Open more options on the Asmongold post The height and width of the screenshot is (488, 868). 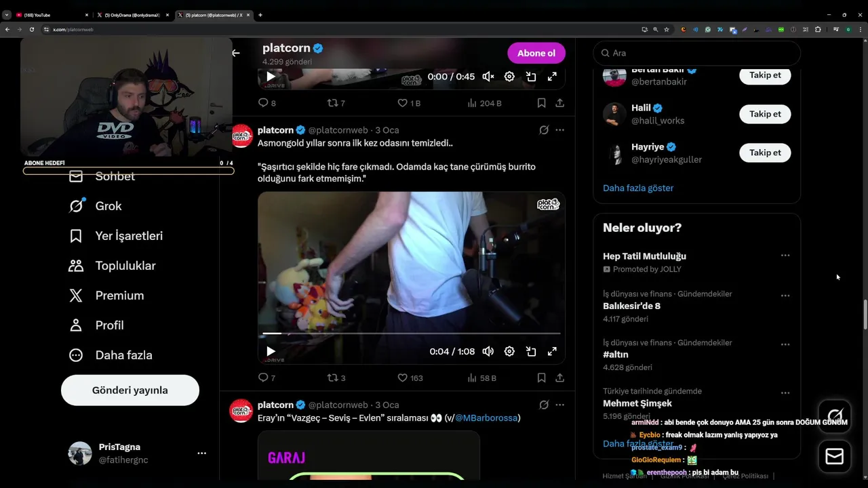[x=559, y=130]
